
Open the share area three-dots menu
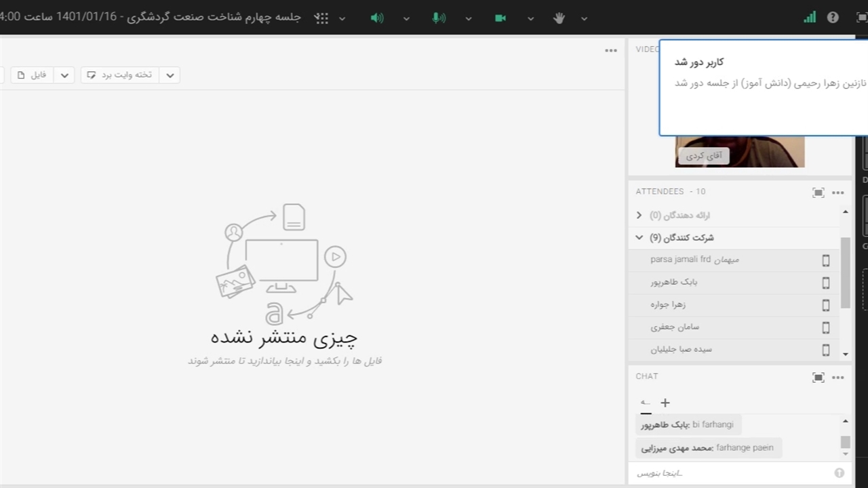611,50
